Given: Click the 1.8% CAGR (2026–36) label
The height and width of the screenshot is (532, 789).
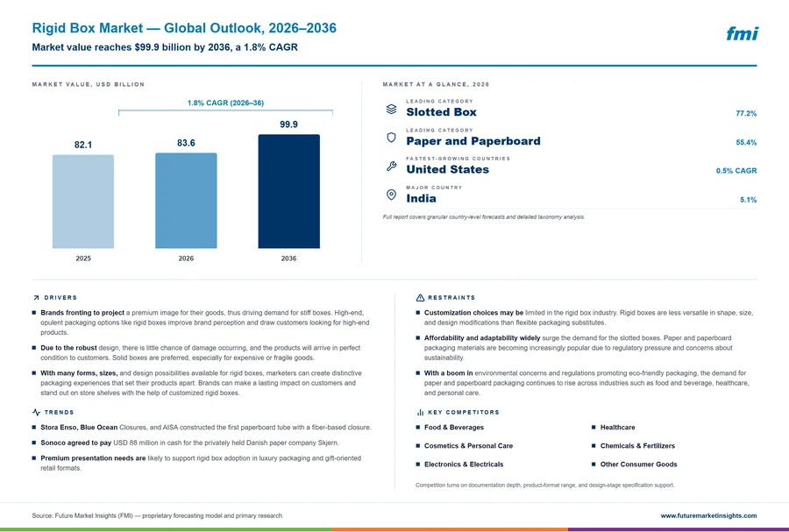Looking at the screenshot, I should [x=225, y=103].
